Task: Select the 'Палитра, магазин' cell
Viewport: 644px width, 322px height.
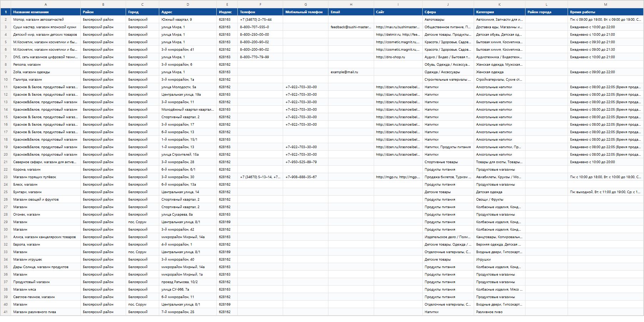Action: [x=46, y=80]
